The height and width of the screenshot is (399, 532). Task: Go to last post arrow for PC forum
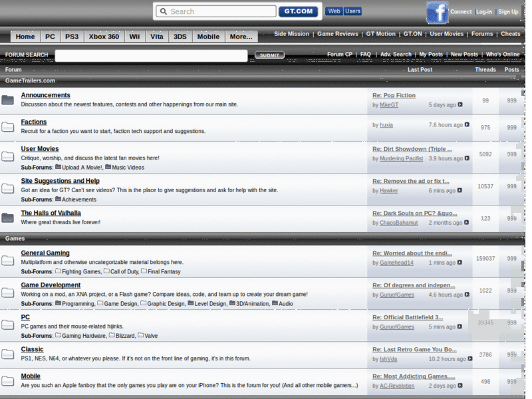460,327
